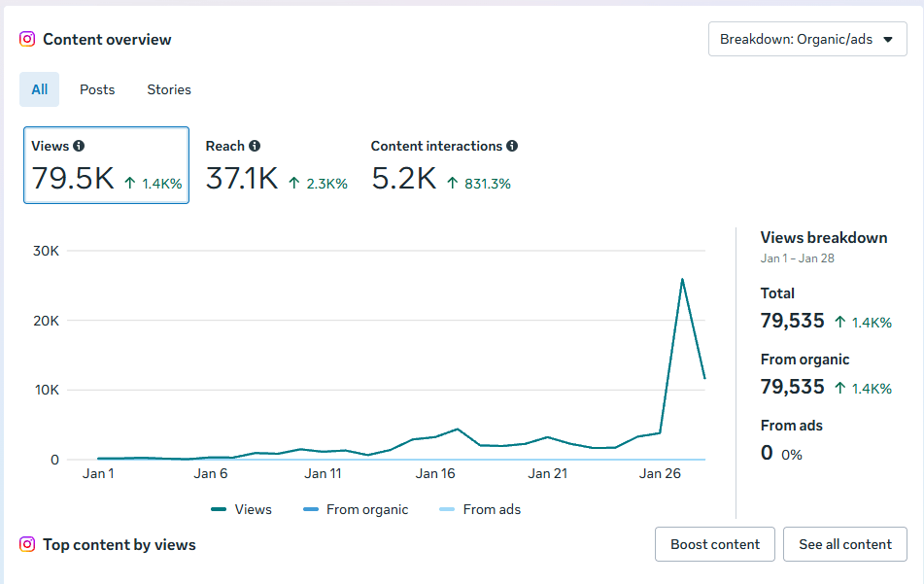Switch to the Stories tab
Screen dimensions: 924x584
click(169, 89)
